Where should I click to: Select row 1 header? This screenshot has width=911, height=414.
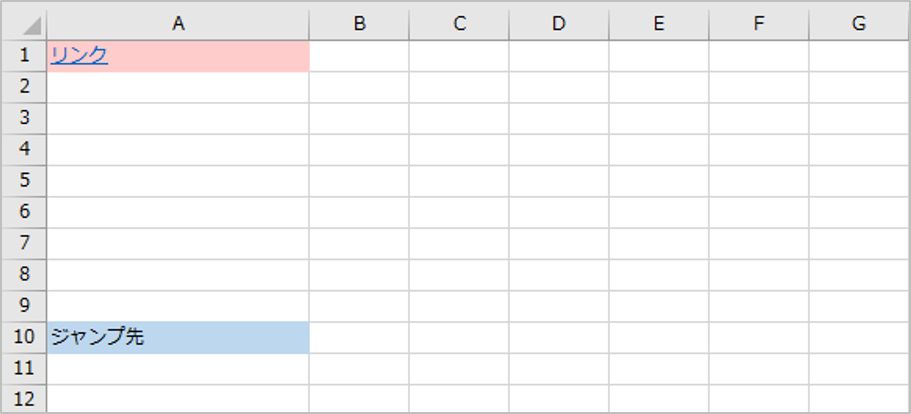(x=24, y=56)
